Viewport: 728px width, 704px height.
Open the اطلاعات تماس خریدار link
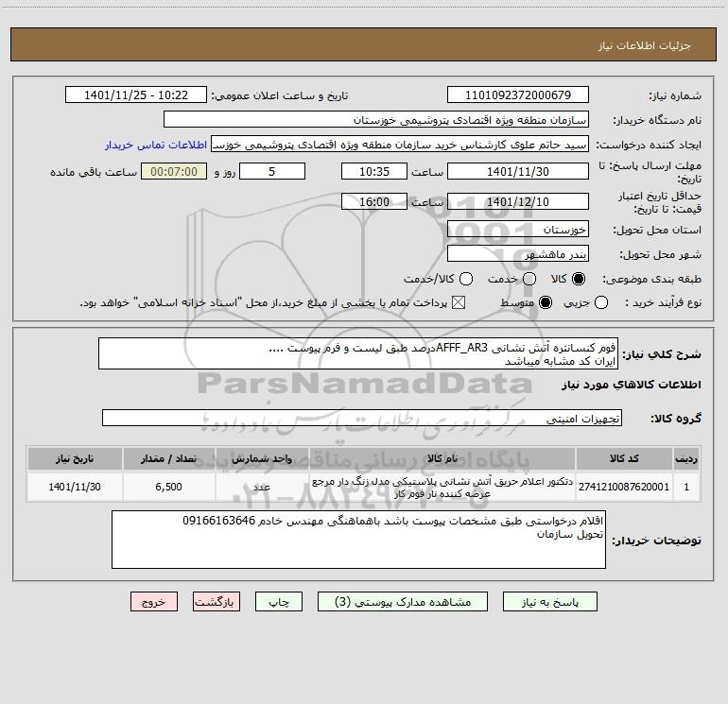(156, 145)
